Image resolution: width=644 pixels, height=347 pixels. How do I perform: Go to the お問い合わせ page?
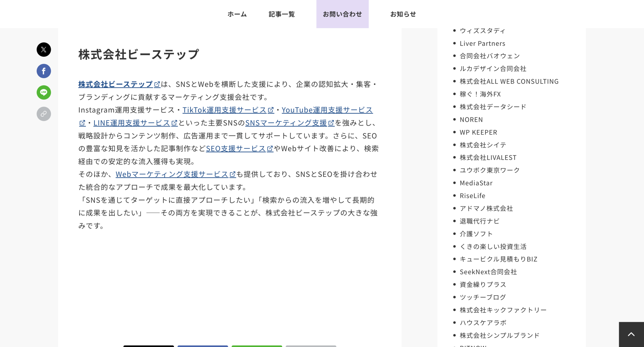(x=342, y=14)
